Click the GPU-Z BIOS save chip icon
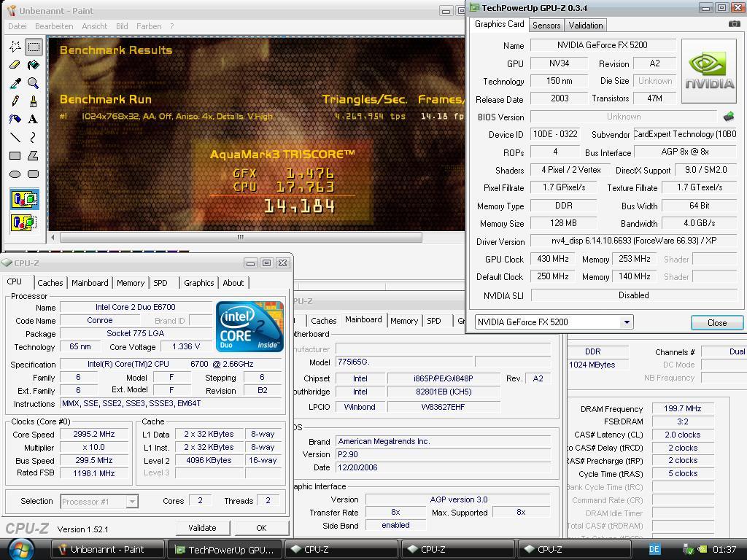Image resolution: width=747 pixels, height=560 pixels. click(x=729, y=116)
